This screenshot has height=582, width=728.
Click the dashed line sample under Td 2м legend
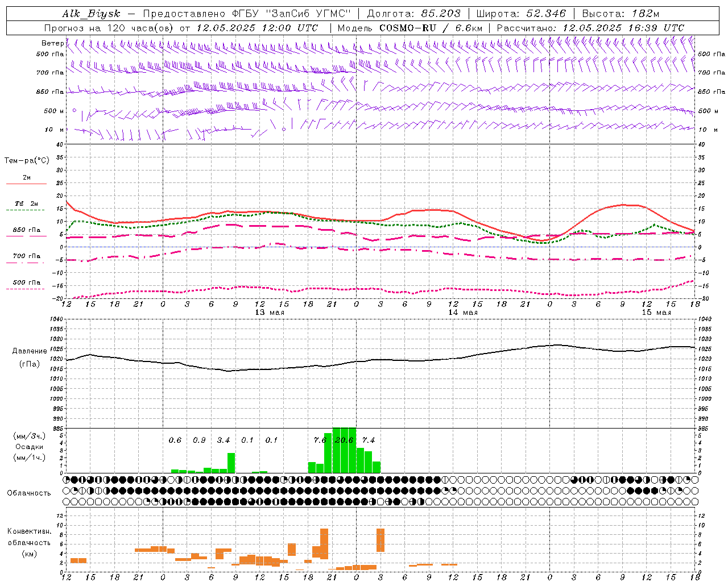(26, 210)
